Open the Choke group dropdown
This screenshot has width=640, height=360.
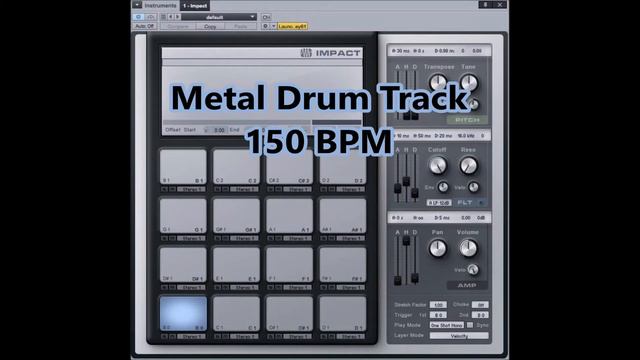pos(480,304)
